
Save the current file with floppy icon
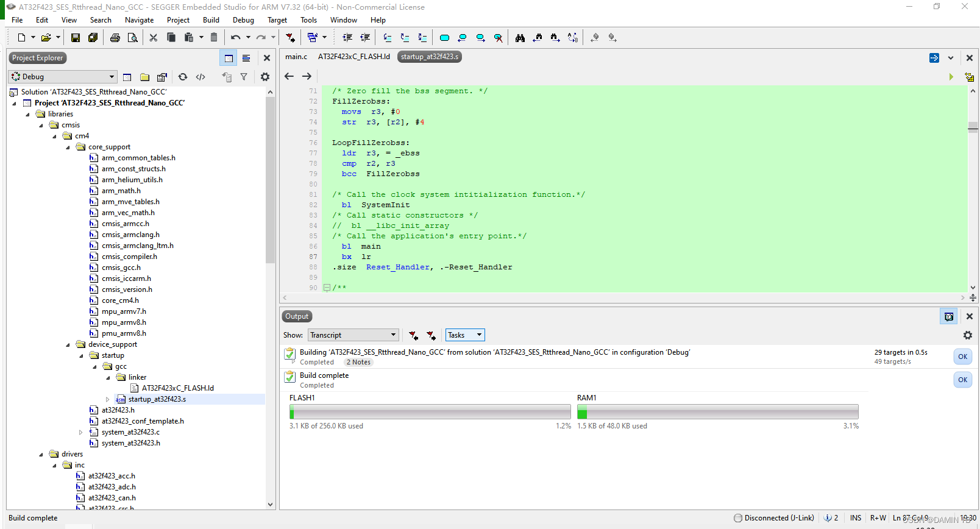click(76, 38)
